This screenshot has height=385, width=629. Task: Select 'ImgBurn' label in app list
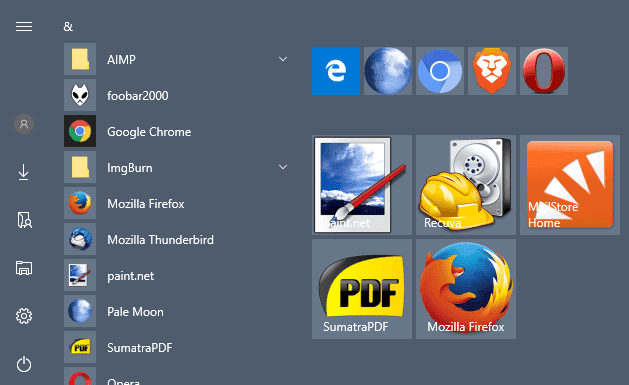[130, 168]
